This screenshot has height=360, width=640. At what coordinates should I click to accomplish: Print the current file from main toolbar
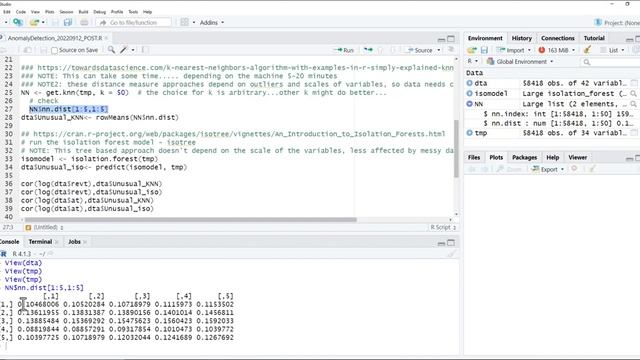(84, 22)
